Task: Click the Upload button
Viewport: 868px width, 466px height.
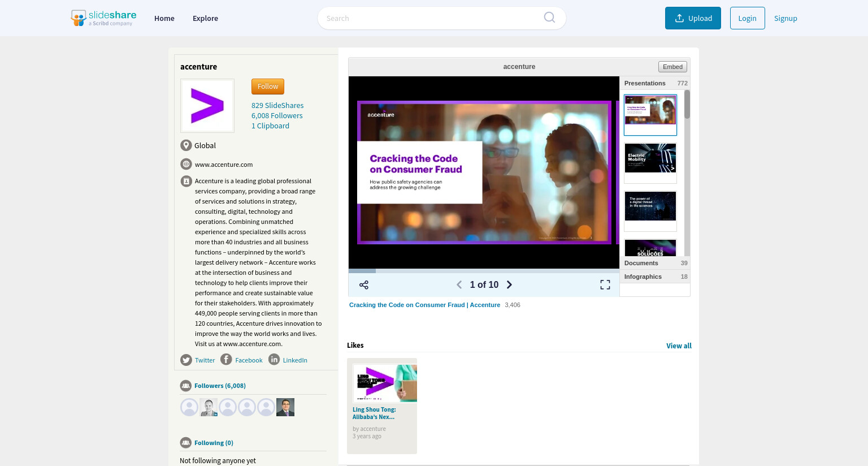Action: [x=693, y=18]
